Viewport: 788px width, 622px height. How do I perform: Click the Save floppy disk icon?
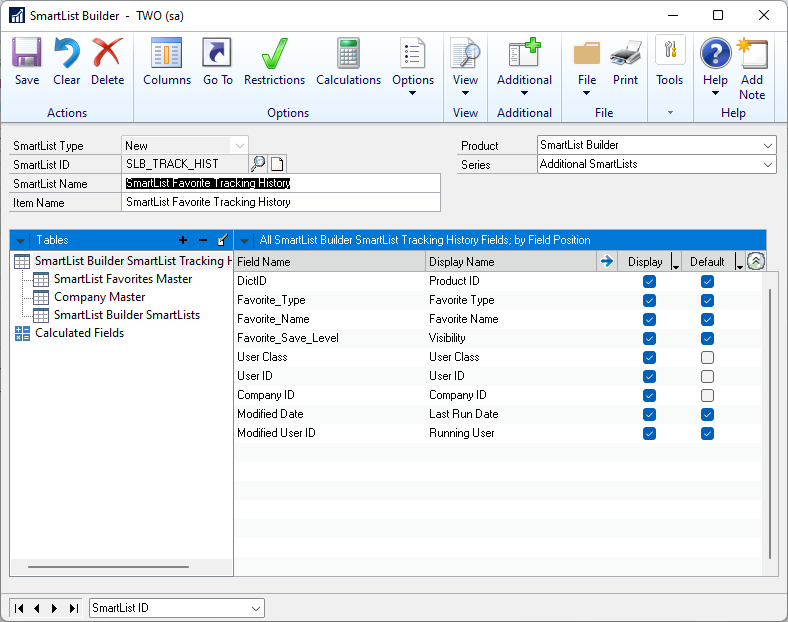tap(27, 53)
